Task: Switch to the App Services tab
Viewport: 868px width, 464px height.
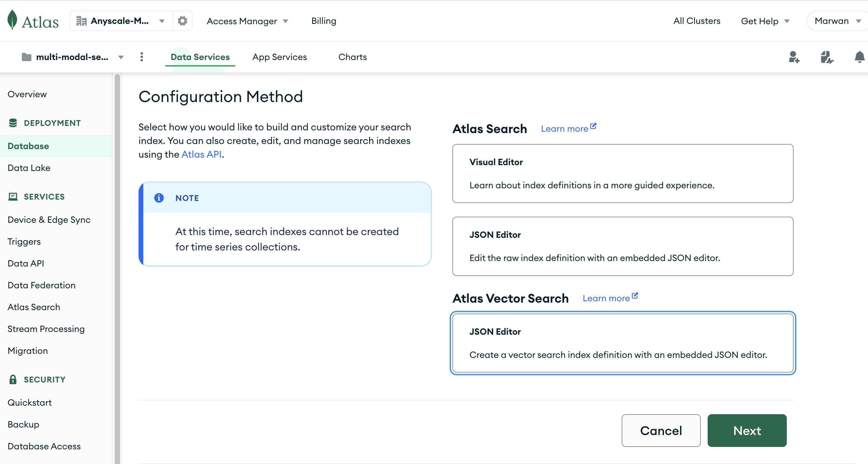Action: coord(280,57)
